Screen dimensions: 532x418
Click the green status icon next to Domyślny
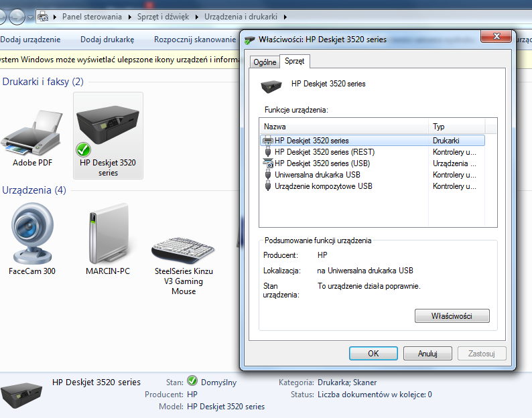coord(192,380)
